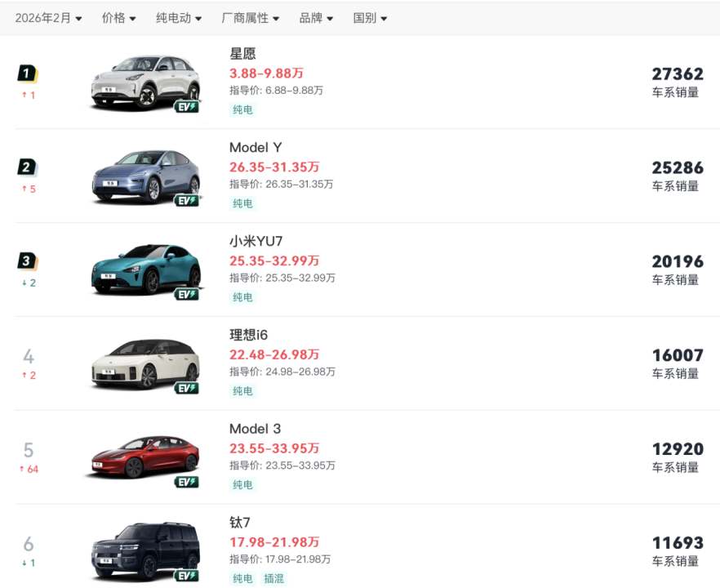Click the EV badge on Model Y
Image resolution: width=720 pixels, height=588 pixels.
pyautogui.click(x=186, y=200)
